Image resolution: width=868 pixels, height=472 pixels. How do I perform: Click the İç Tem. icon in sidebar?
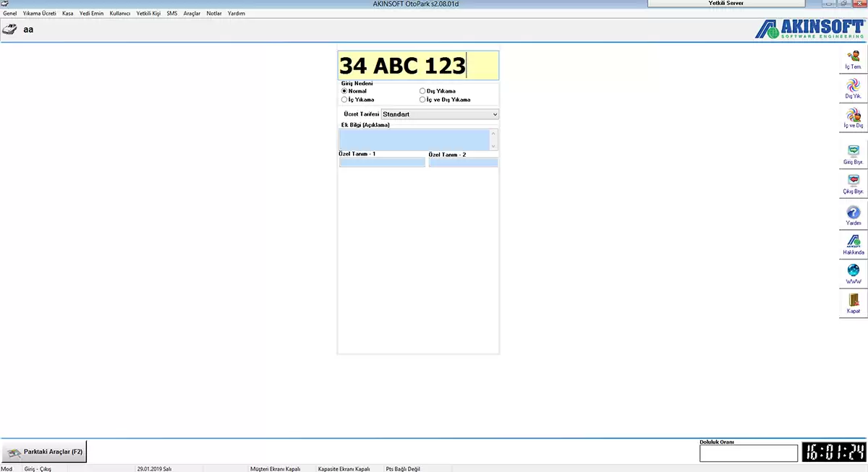(x=854, y=58)
